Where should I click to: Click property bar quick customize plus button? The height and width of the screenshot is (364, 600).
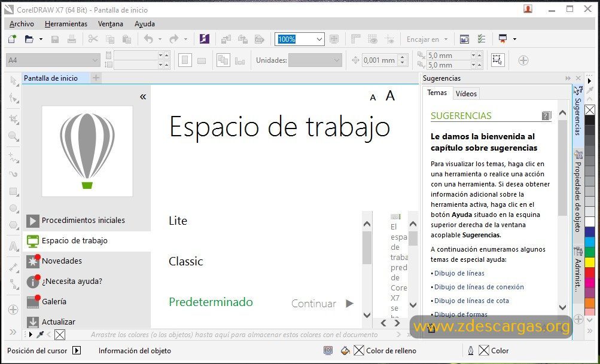[x=523, y=60]
